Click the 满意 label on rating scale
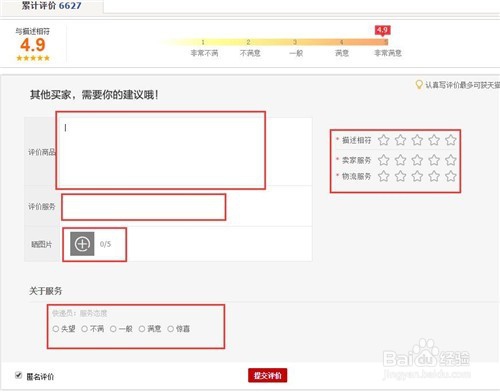 pos(342,53)
